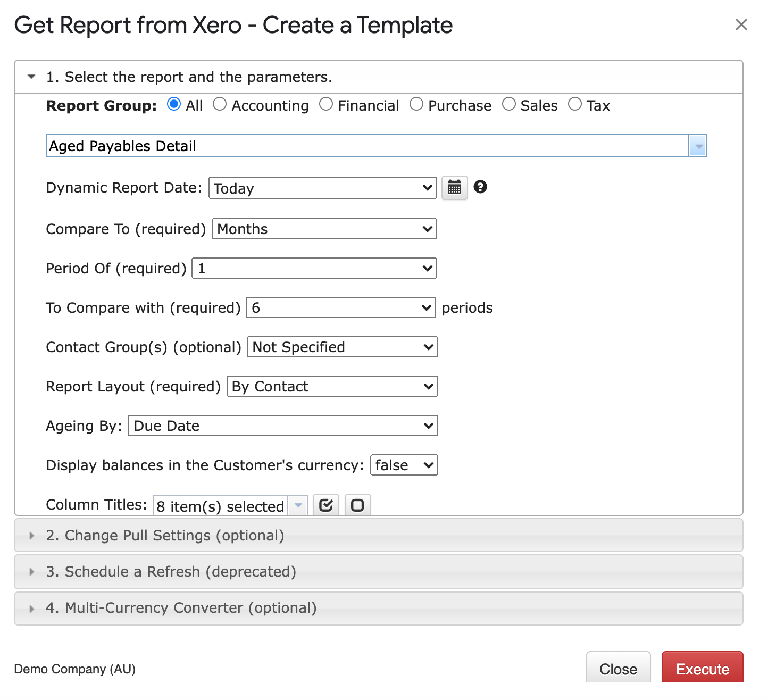The image size is (768, 700).
Task: Open the calendar date picker icon
Action: point(454,188)
